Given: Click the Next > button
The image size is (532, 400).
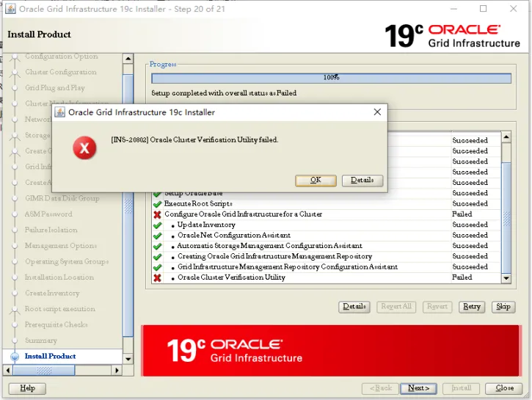Looking at the screenshot, I should tap(418, 388).
